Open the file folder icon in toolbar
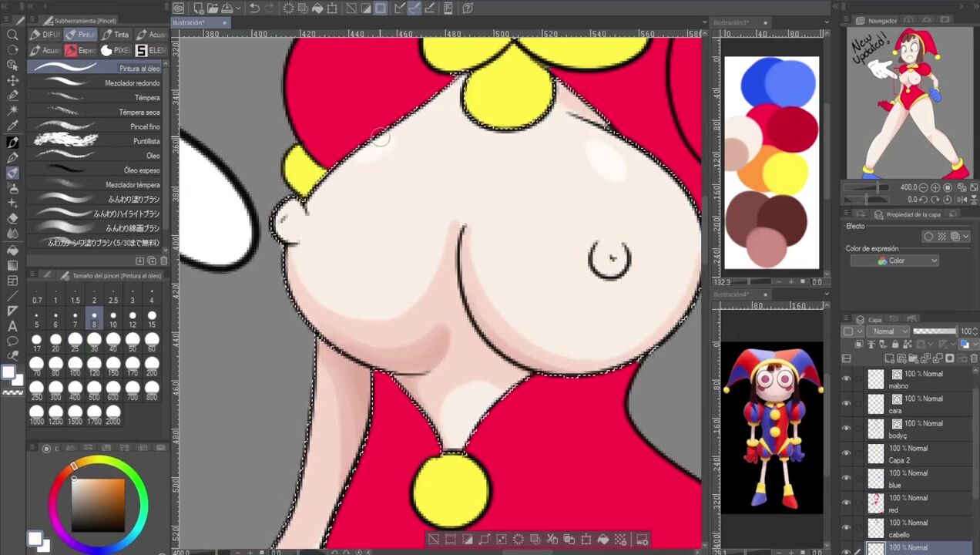Image resolution: width=980 pixels, height=555 pixels. [x=212, y=8]
